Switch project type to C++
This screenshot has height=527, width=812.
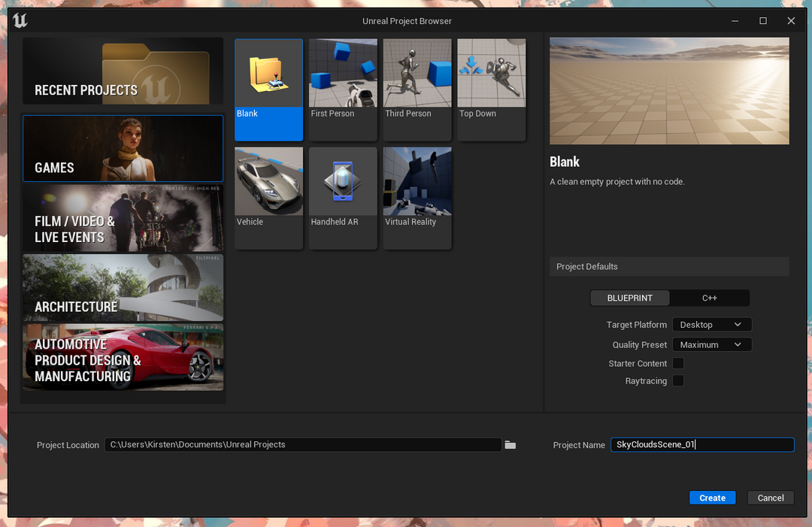click(710, 298)
